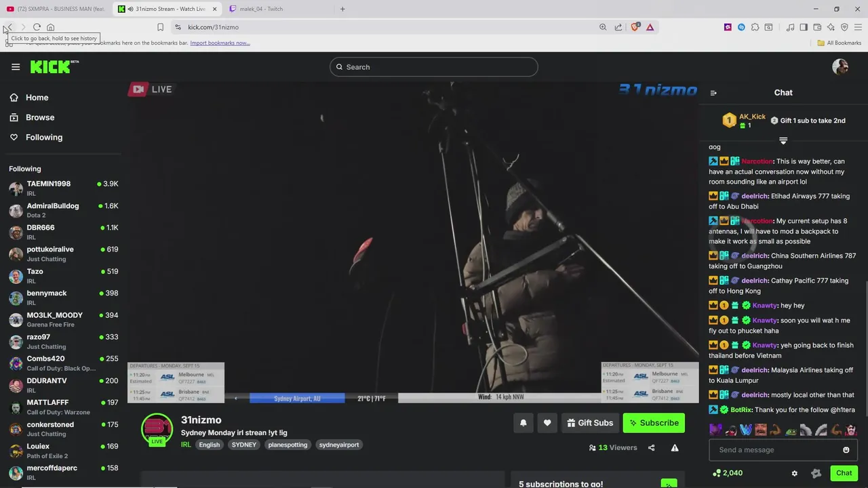Open Brave VPN shield icon
868x488 pixels.
[x=844, y=27]
